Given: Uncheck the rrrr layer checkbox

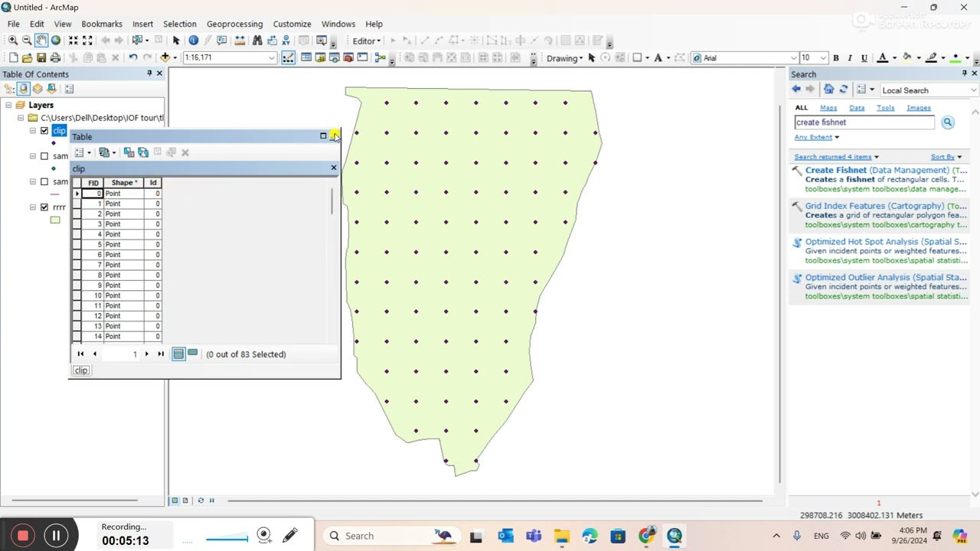Looking at the screenshot, I should pyautogui.click(x=44, y=207).
